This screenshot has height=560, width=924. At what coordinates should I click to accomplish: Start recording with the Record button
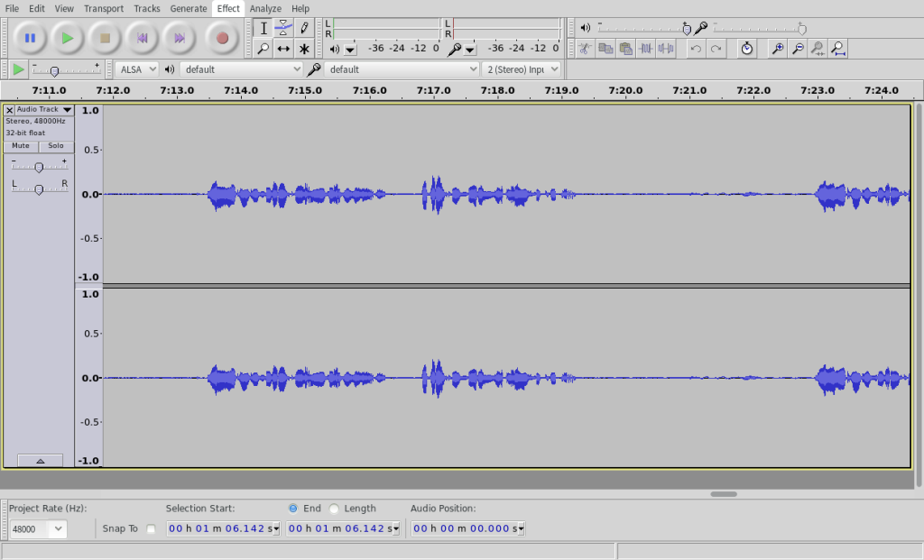222,38
